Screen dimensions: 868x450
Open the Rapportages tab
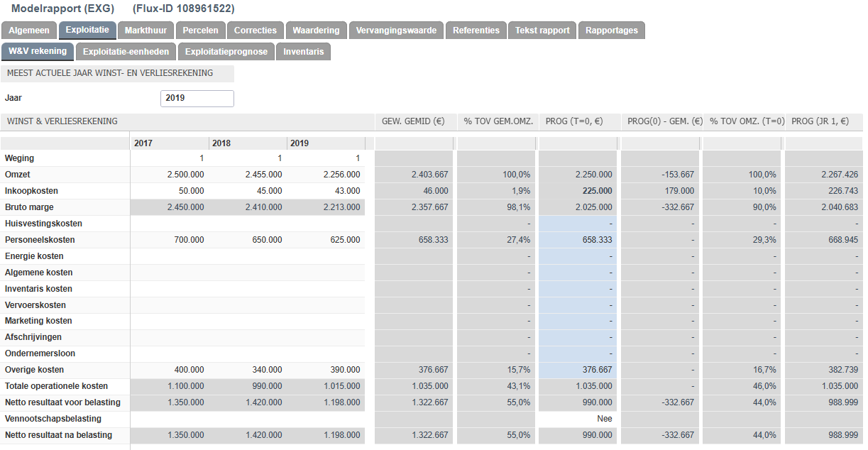pyautogui.click(x=611, y=31)
